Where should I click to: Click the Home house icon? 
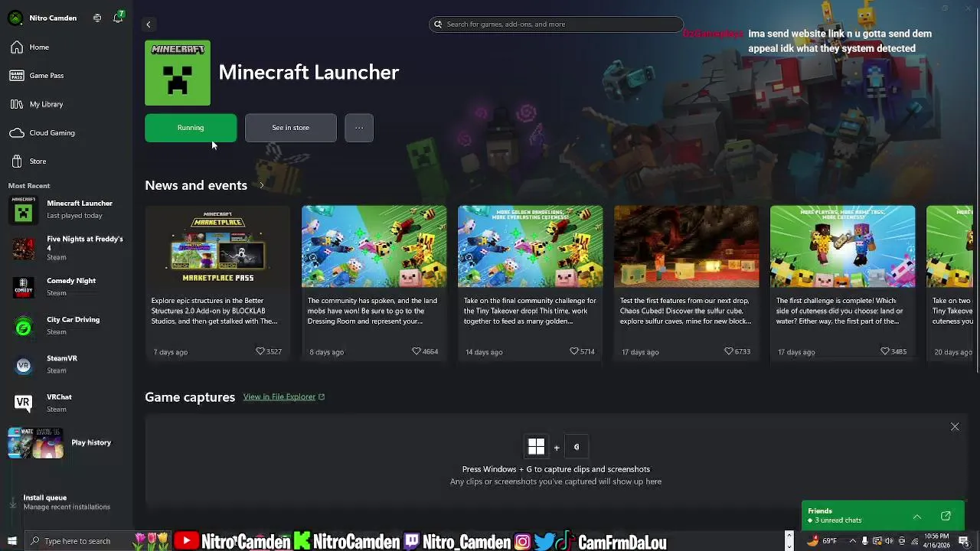tap(17, 47)
